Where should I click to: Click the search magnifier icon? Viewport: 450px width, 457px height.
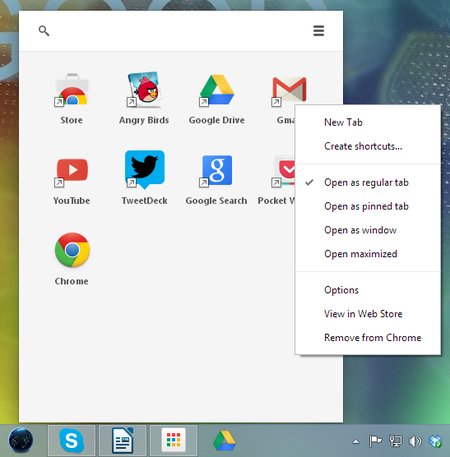tap(44, 31)
